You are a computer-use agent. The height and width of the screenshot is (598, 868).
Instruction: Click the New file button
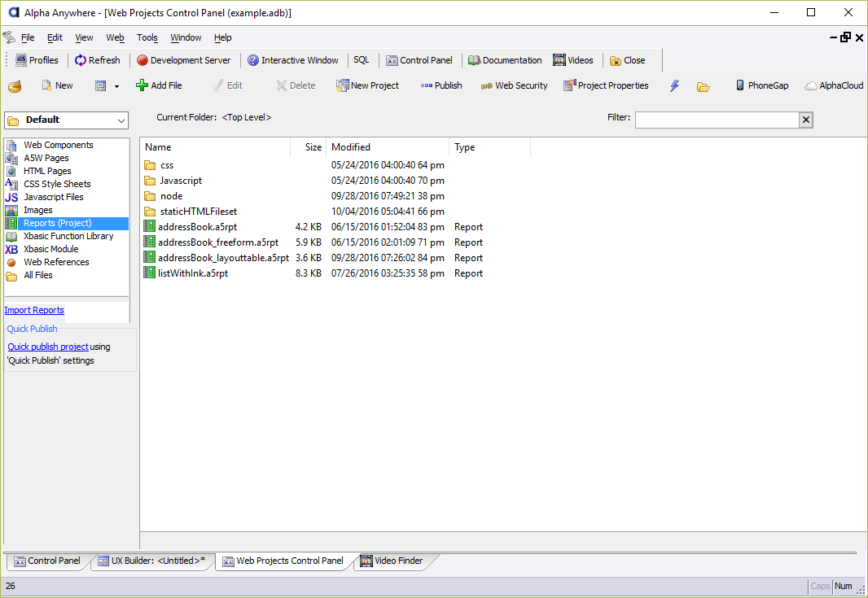pos(58,85)
